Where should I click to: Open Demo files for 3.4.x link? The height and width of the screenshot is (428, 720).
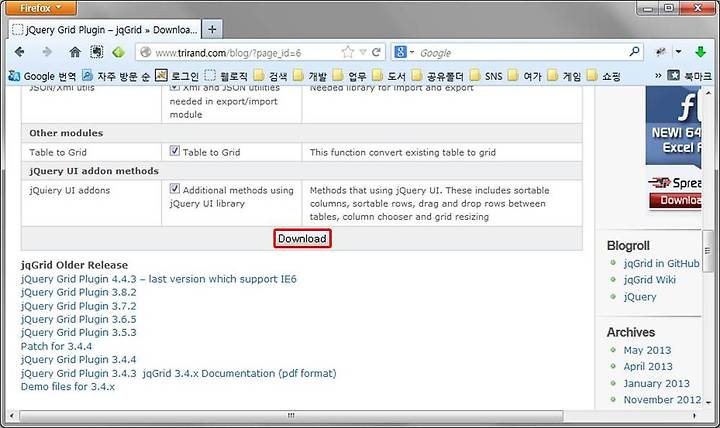(68, 387)
